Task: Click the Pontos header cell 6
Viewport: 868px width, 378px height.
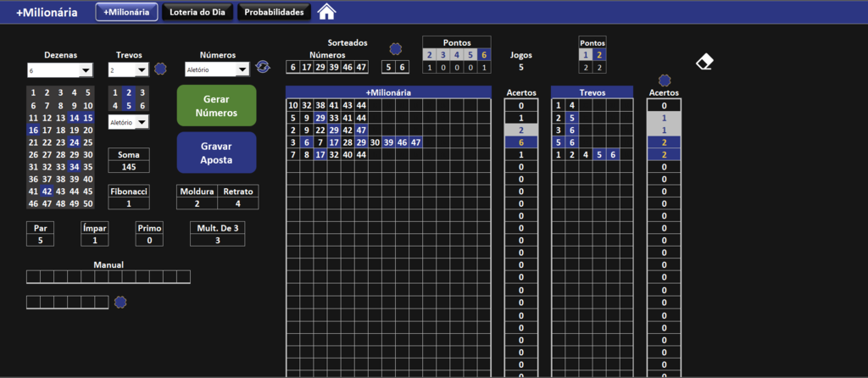Action: coord(484,55)
